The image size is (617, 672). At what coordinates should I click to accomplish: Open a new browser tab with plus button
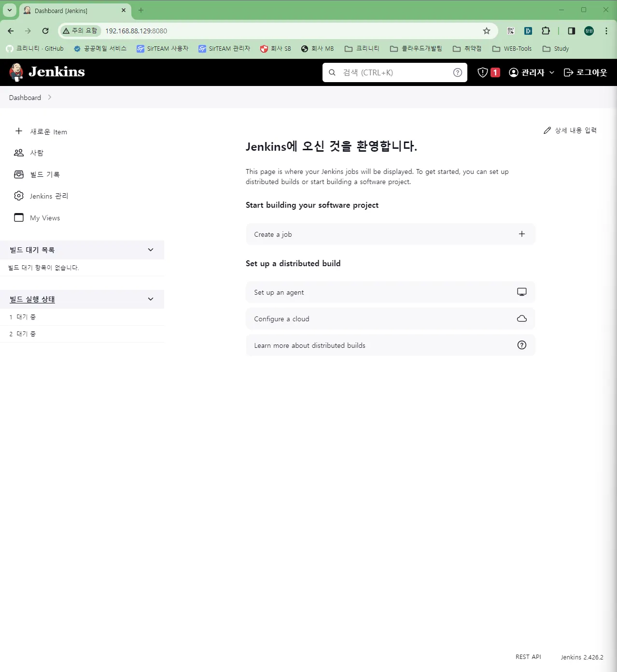[x=141, y=10]
